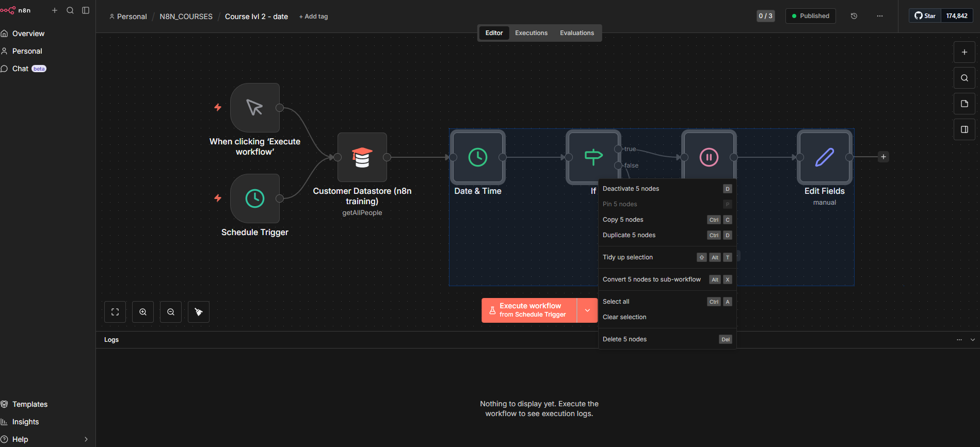Select the Schedule Trigger node
This screenshot has width=980, height=447.
coord(255,198)
